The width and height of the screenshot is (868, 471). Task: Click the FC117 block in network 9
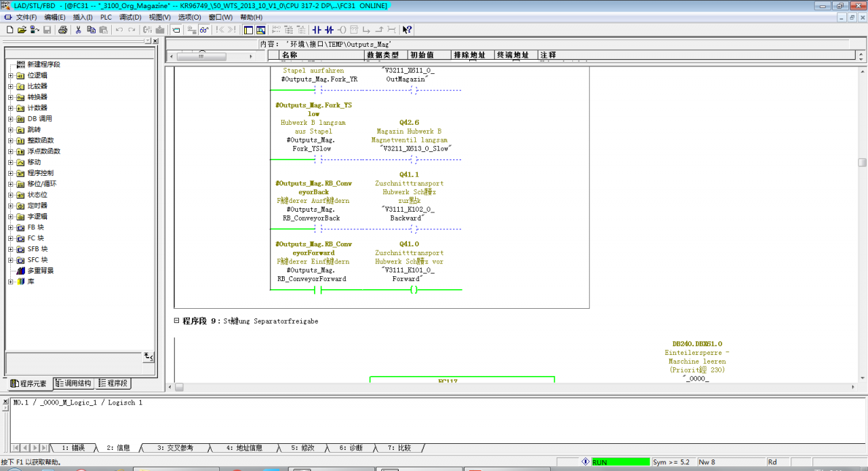pyautogui.click(x=462, y=379)
